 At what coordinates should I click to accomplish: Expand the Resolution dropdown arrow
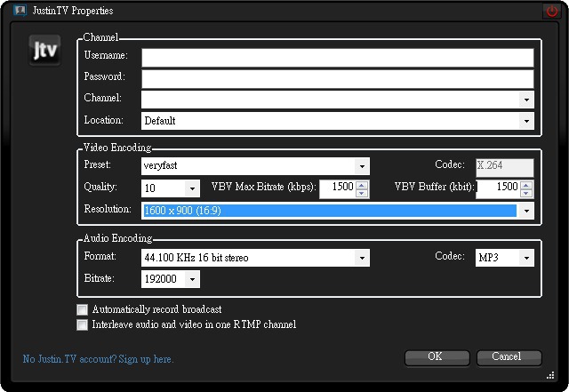(x=526, y=211)
